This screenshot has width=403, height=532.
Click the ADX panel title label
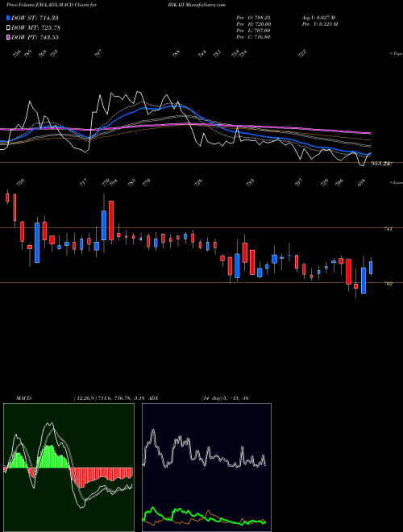tap(153, 398)
